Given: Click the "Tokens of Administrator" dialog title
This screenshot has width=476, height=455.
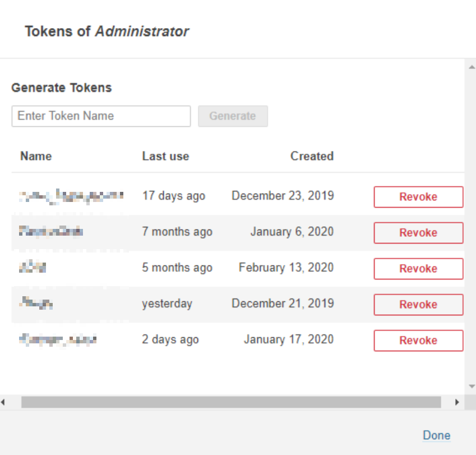Looking at the screenshot, I should coord(107,31).
